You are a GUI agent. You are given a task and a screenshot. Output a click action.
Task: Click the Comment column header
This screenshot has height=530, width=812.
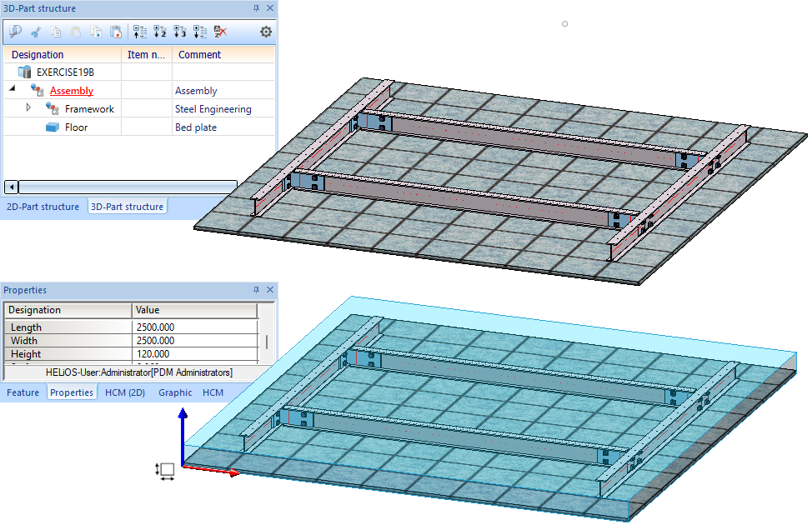coord(223,54)
